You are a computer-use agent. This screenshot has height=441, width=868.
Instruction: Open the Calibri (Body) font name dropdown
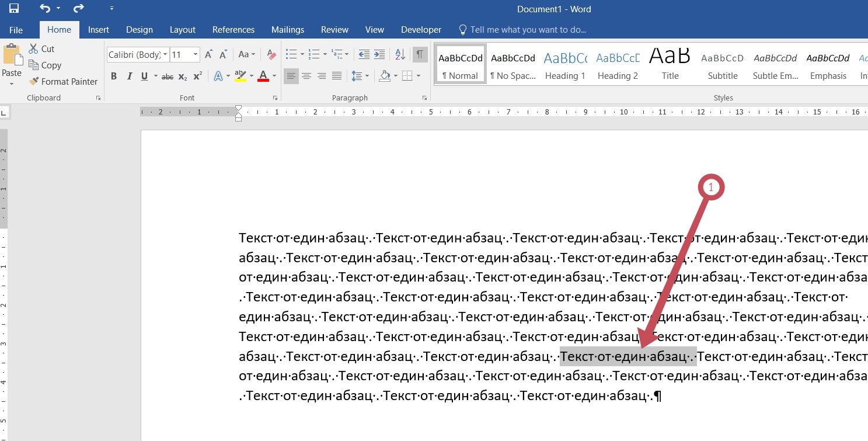point(165,55)
